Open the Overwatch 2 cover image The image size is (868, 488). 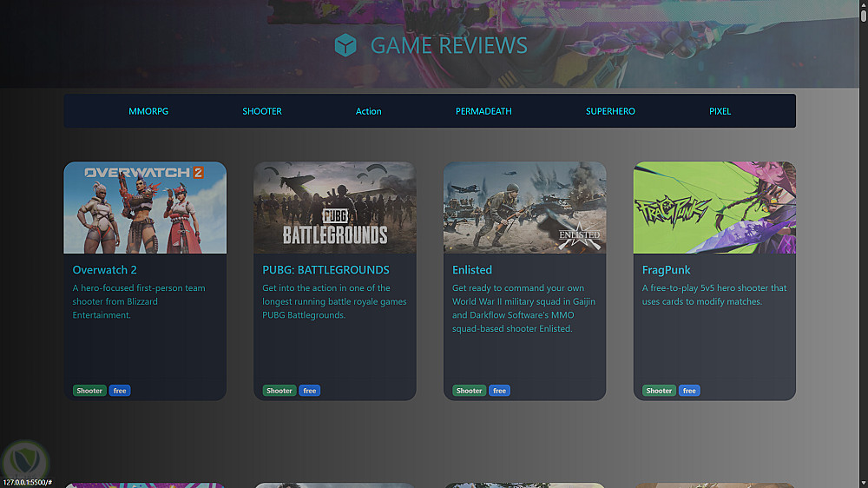(145, 208)
